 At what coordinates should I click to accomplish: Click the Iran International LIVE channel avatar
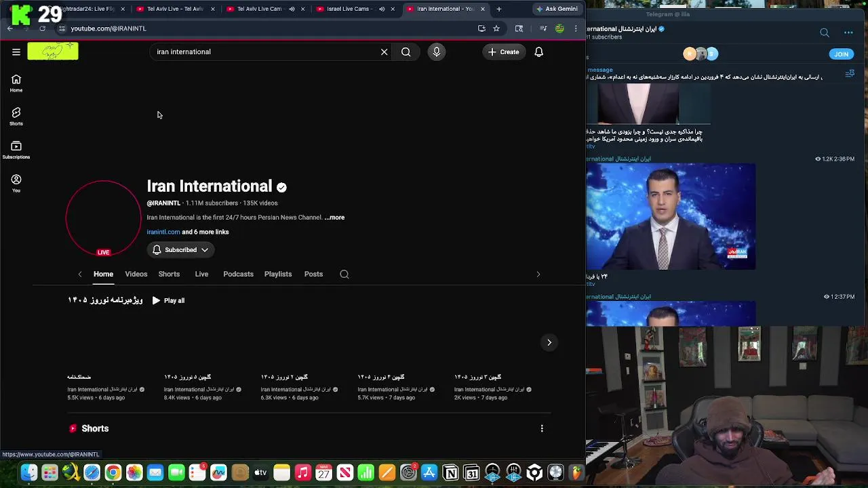[103, 218]
